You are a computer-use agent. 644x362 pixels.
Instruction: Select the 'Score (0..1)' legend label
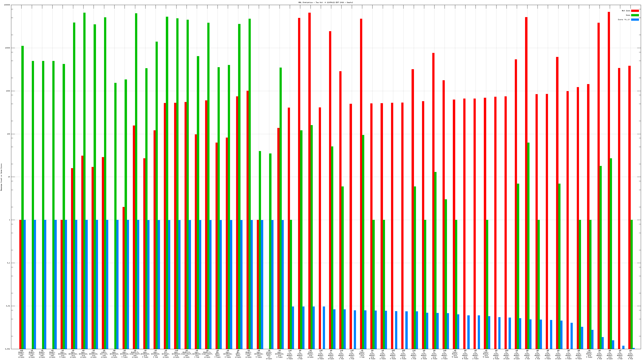pyautogui.click(x=624, y=20)
